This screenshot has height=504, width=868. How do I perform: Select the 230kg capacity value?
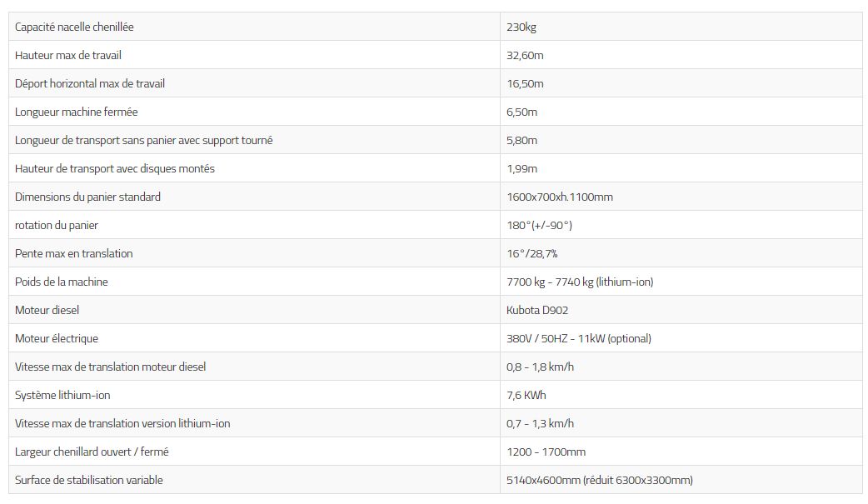click(521, 27)
